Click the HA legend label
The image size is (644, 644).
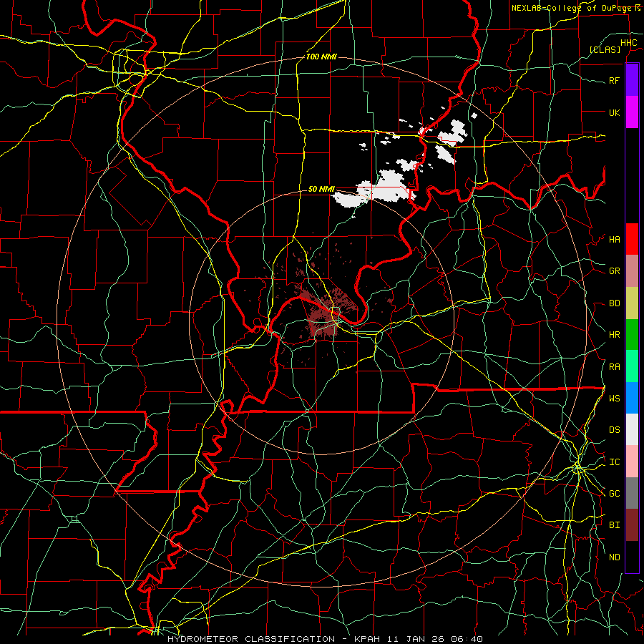click(614, 239)
